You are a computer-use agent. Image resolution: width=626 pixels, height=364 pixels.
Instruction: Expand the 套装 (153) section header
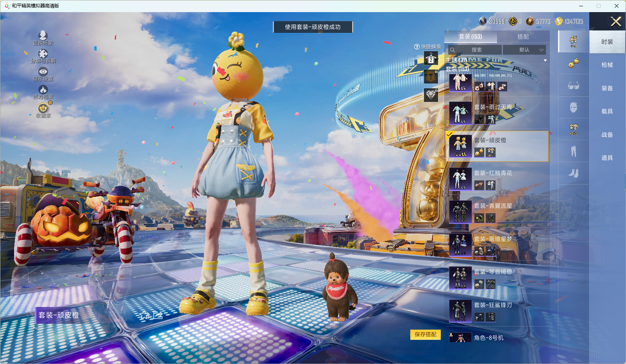click(x=457, y=69)
